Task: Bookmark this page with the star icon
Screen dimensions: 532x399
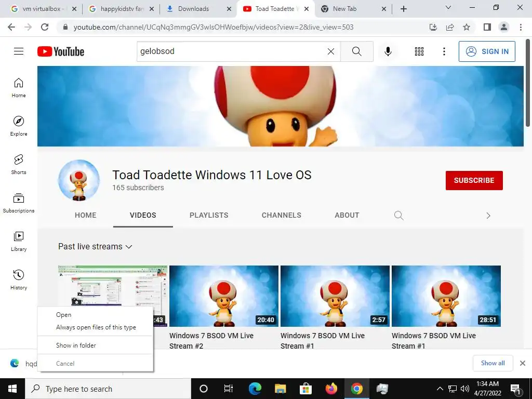Action: pyautogui.click(x=467, y=27)
